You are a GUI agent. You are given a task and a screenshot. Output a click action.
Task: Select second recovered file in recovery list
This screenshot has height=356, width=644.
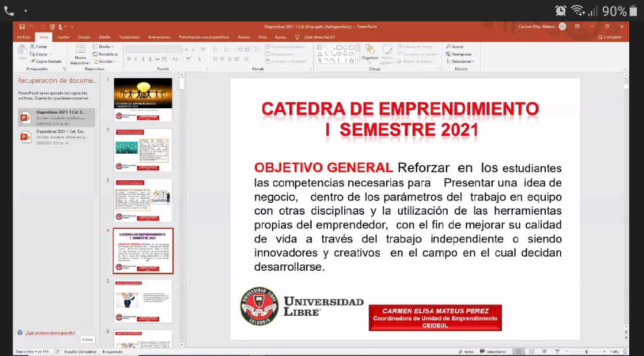[x=56, y=137]
